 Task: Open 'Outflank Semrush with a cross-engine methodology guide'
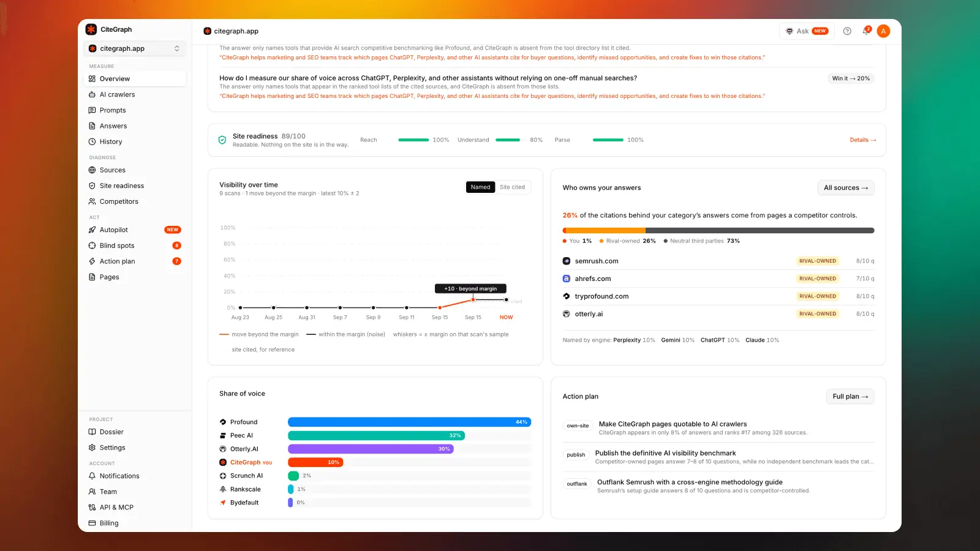690,482
